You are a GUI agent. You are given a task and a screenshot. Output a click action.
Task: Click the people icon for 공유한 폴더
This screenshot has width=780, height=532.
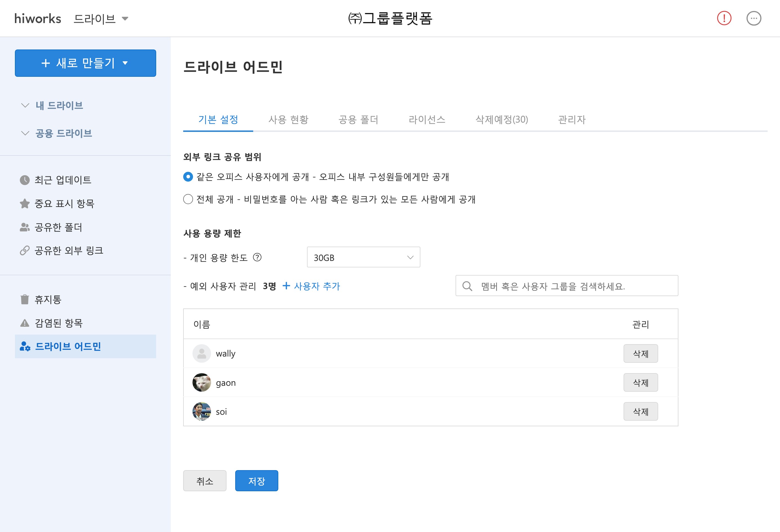[24, 227]
